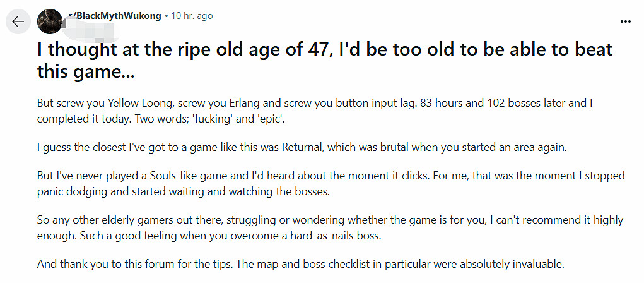Go back using the left arrow button
The image size is (644, 283).
click(18, 21)
